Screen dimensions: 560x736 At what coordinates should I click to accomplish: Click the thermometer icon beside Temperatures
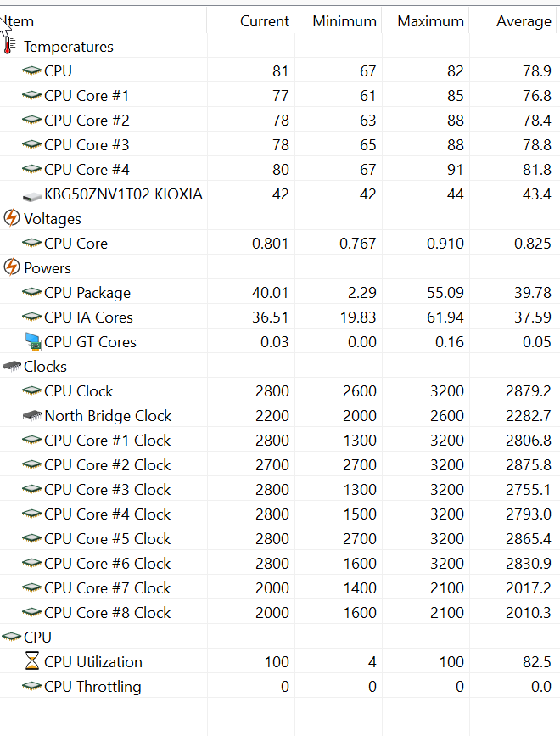click(x=9, y=46)
